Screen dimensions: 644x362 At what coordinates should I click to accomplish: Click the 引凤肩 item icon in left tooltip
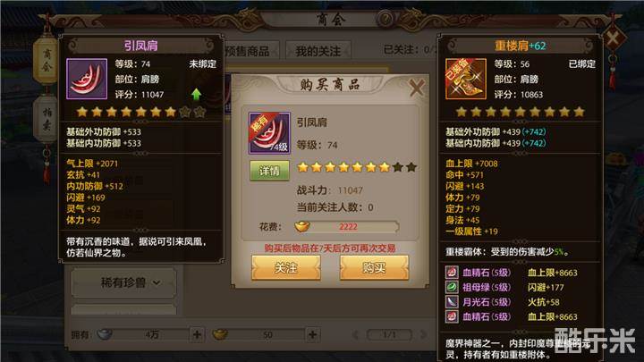(x=87, y=79)
